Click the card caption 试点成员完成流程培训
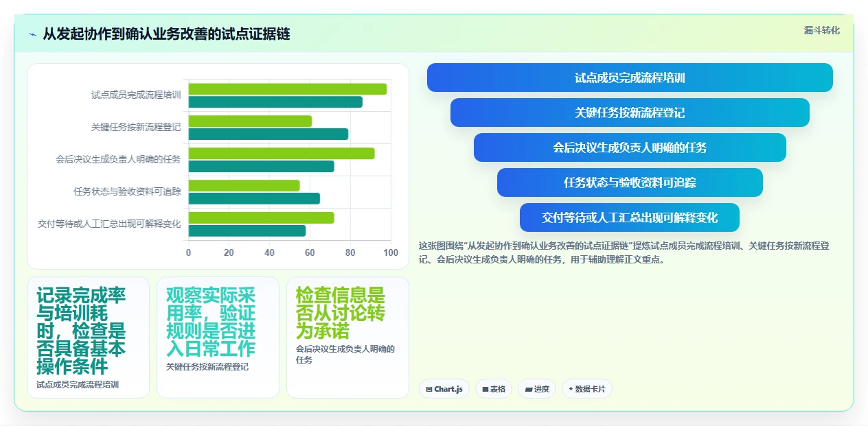This screenshot has height=426, width=868. [x=78, y=385]
